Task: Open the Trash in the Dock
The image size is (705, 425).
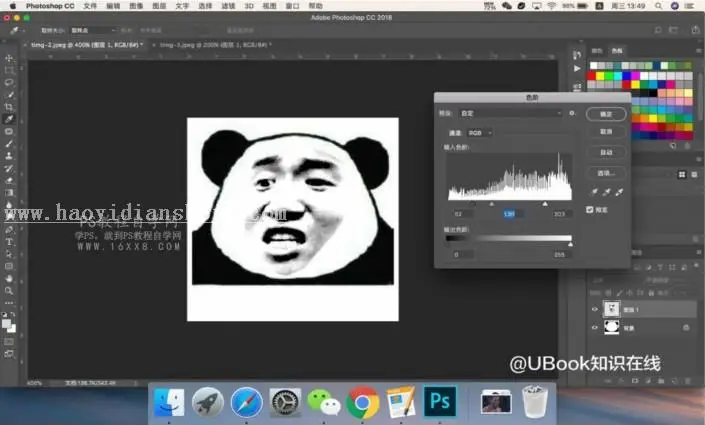Action: pos(535,402)
